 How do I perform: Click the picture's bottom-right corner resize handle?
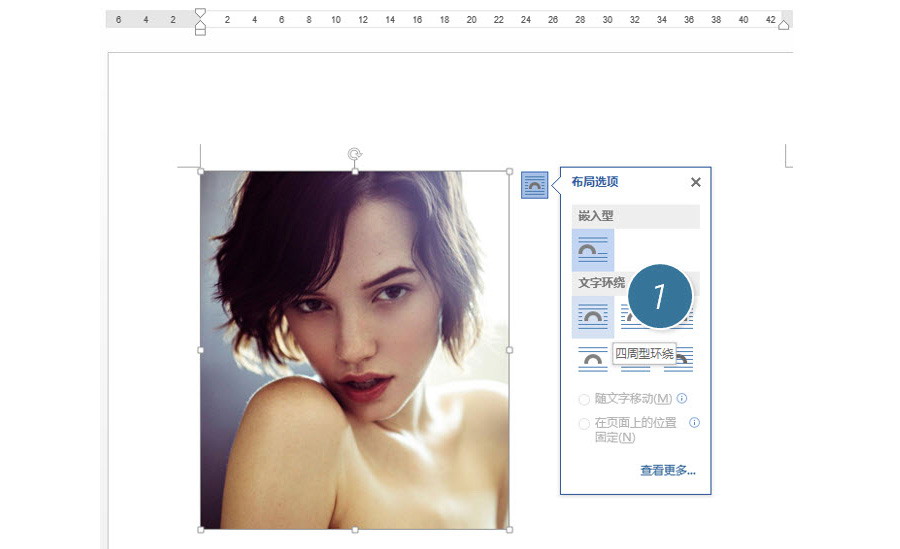pyautogui.click(x=509, y=529)
